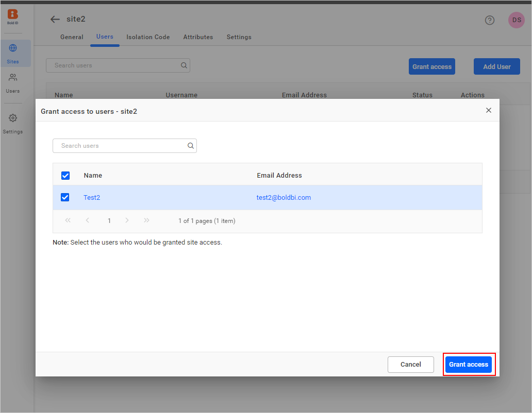
Task: Open Settings via the sidebar gear icon
Action: tap(13, 118)
